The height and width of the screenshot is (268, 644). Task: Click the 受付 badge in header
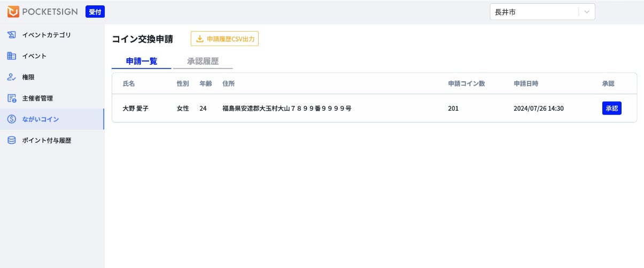95,11
